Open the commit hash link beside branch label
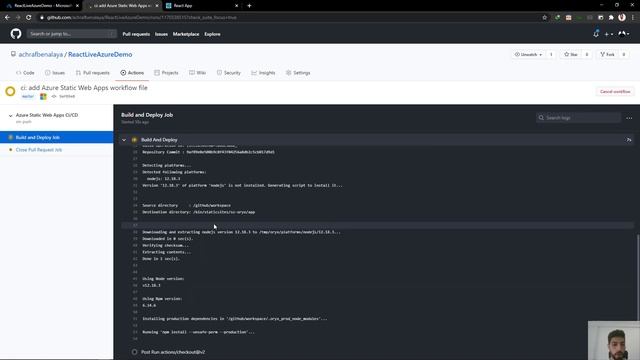Image resolution: width=640 pixels, height=360 pixels. pos(67,96)
